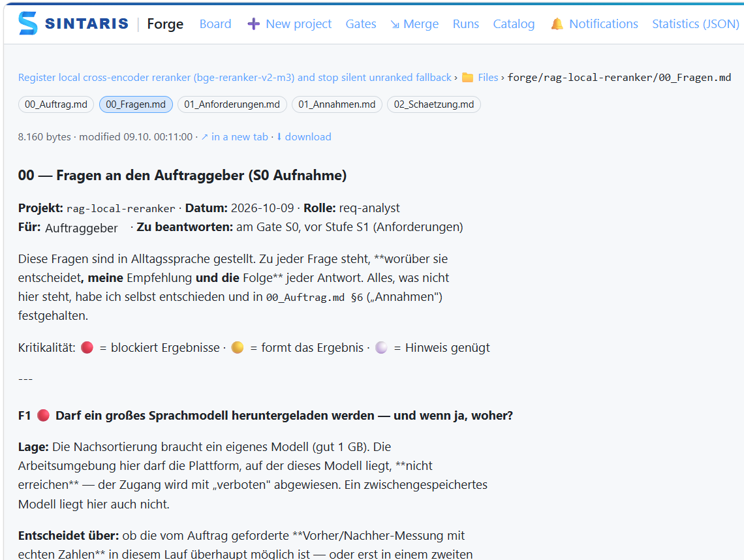Click the yellow dot in Kritikalität legend

(238, 347)
